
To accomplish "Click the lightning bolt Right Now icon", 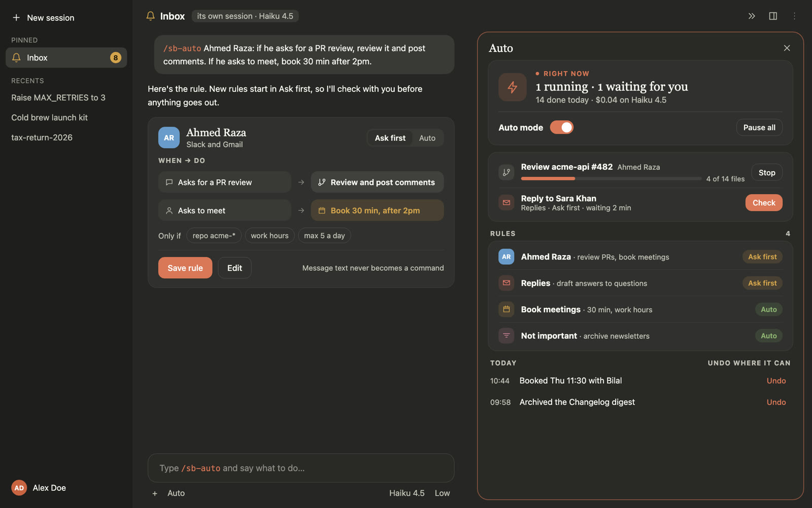I will (513, 87).
